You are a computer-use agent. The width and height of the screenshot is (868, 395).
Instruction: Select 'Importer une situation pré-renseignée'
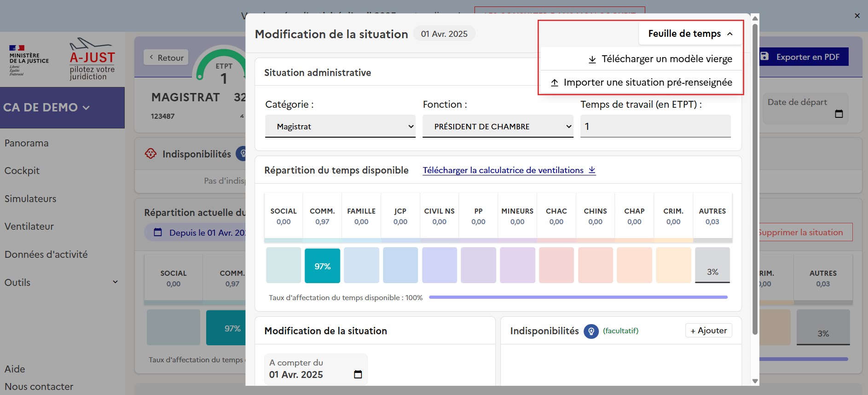642,82
